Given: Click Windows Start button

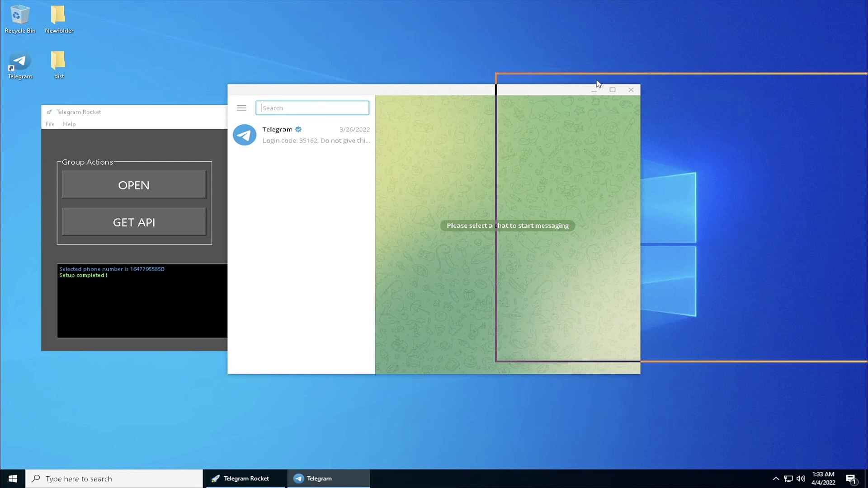Looking at the screenshot, I should click(x=13, y=479).
